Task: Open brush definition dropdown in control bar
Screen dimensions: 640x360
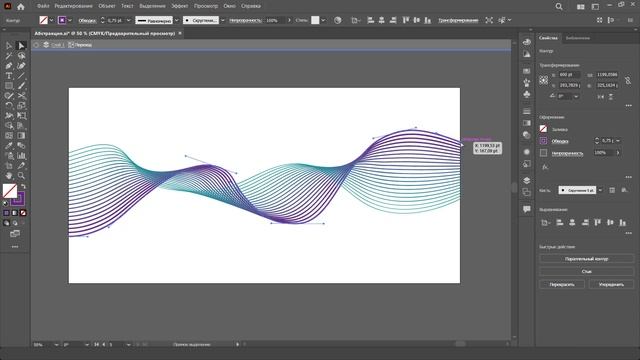Action: (x=223, y=20)
